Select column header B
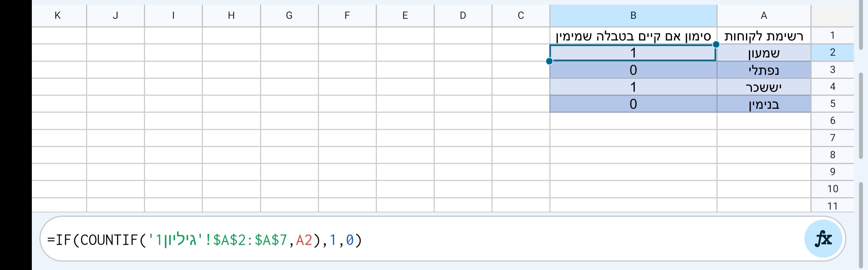Viewport: 868px width, 270px height. [633, 15]
